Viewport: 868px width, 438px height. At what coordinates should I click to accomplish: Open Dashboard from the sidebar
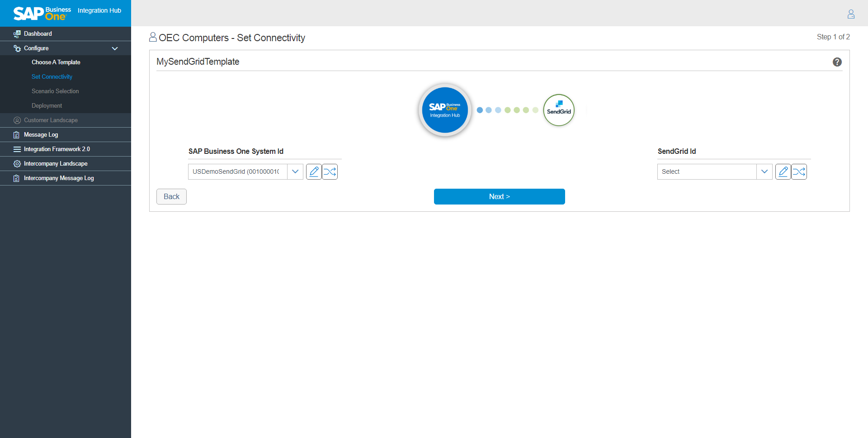38,34
